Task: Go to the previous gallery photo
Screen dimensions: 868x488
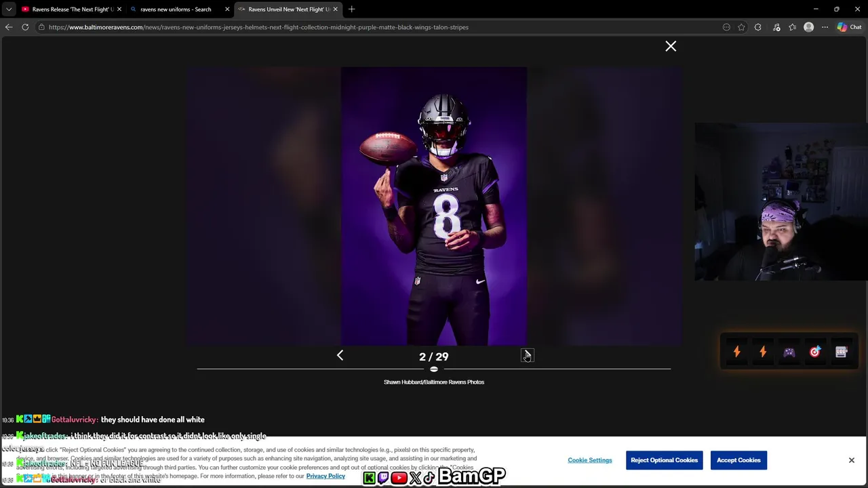Action: coord(340,355)
